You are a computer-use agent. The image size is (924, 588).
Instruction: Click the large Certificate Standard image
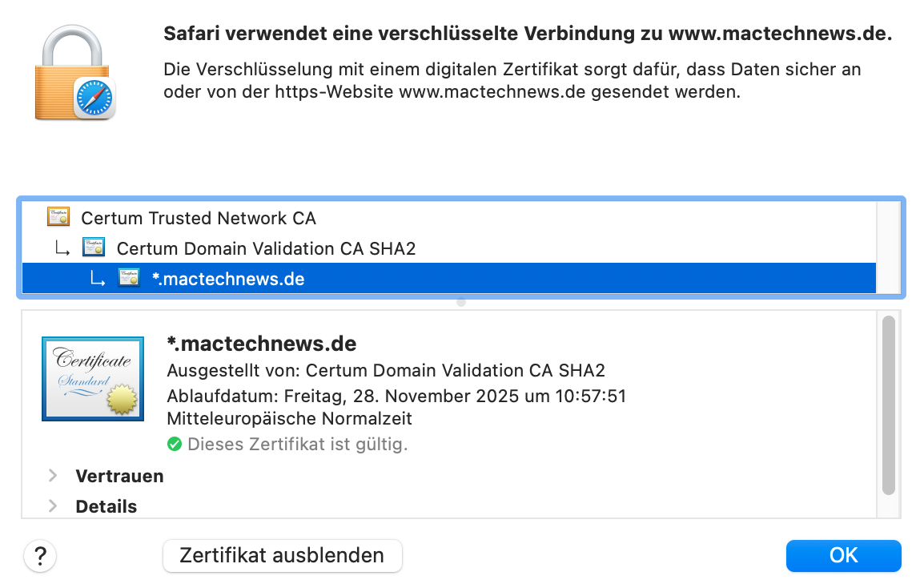click(x=93, y=379)
